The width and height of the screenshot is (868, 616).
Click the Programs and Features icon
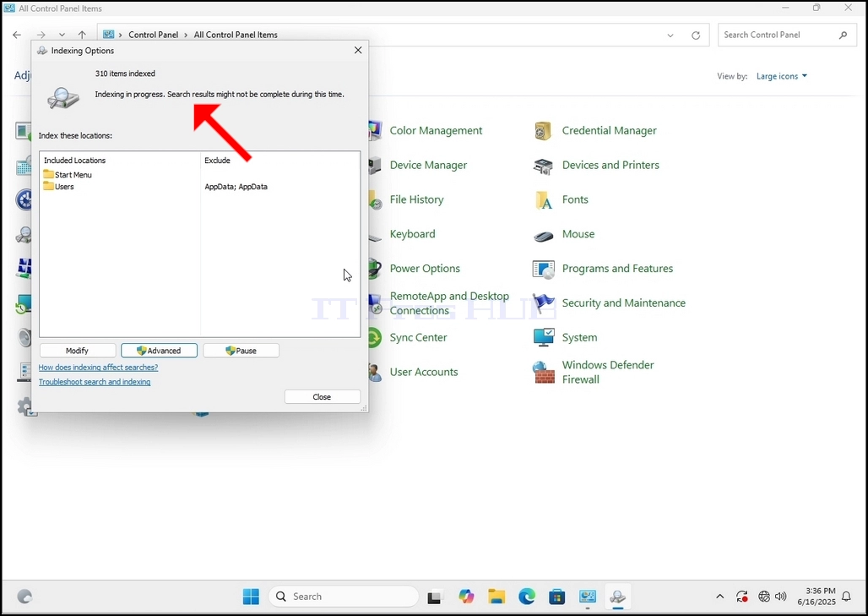coord(543,270)
